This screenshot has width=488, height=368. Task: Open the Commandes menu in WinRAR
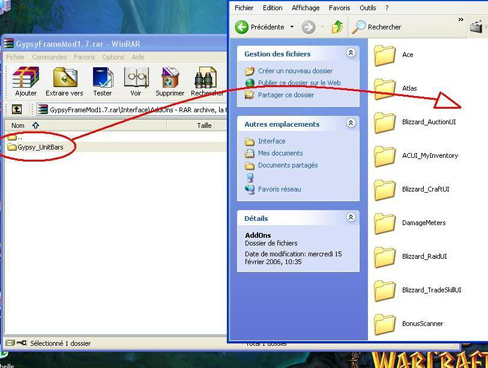coord(49,57)
